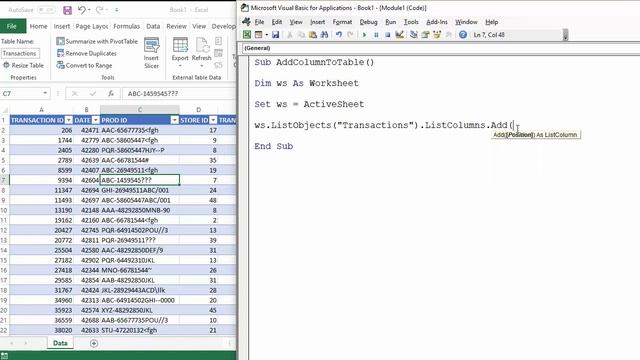Viewport: 640px width, 360px height.
Task: Open Format menu in VBA editor
Action: pyautogui.click(x=342, y=22)
